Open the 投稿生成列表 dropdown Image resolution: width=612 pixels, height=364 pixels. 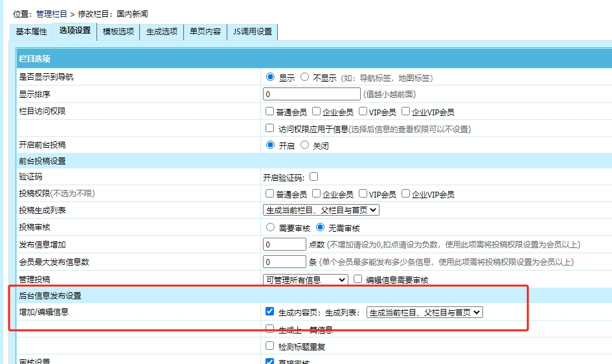pyautogui.click(x=321, y=210)
